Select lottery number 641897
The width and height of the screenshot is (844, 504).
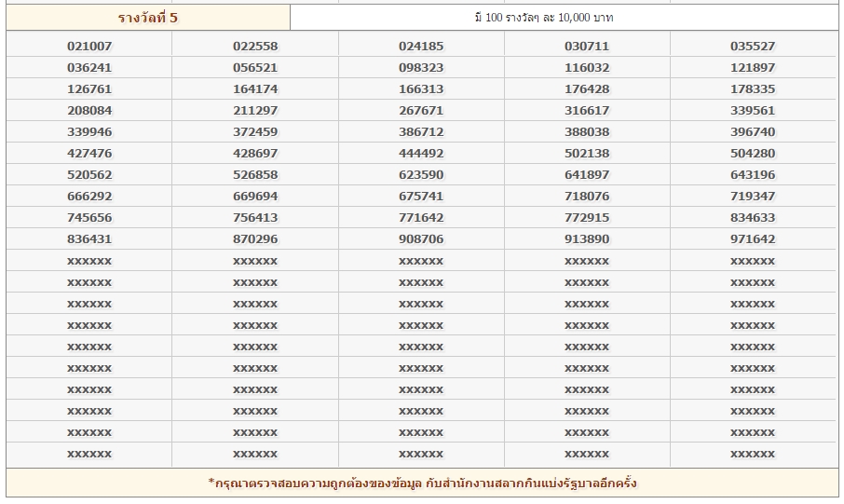tap(587, 175)
